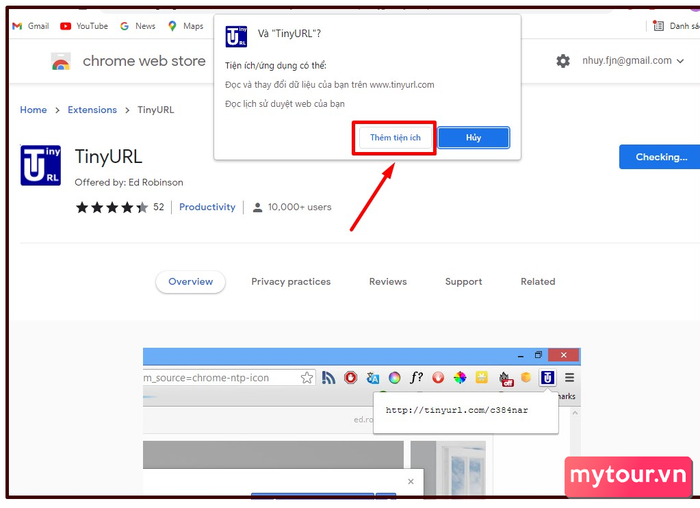
Task: Switch to the Privacy practices tab
Action: (291, 282)
